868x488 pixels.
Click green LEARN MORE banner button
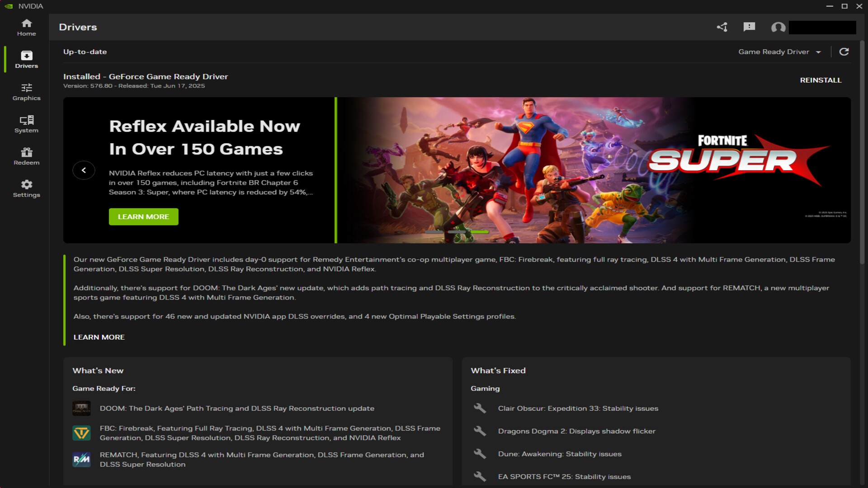(x=143, y=217)
